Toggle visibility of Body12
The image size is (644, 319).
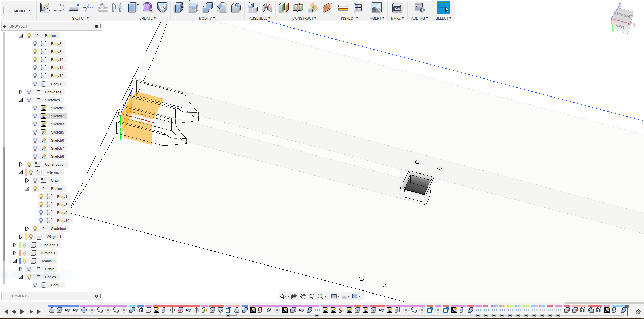pyautogui.click(x=35, y=76)
